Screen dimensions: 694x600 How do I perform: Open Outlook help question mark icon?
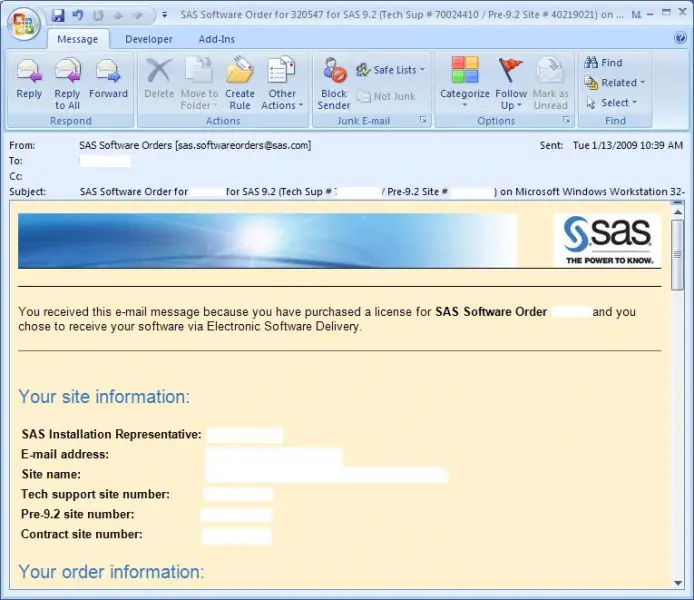click(680, 38)
